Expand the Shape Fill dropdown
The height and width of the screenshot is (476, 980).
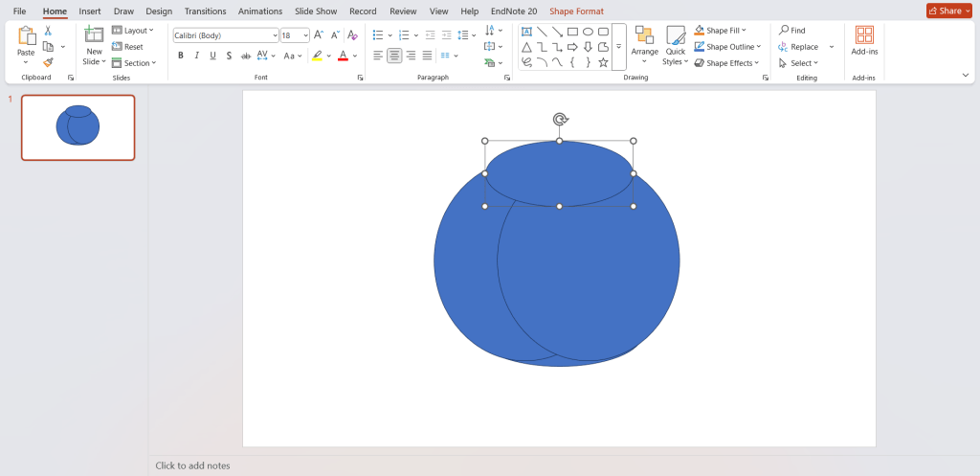tap(744, 31)
